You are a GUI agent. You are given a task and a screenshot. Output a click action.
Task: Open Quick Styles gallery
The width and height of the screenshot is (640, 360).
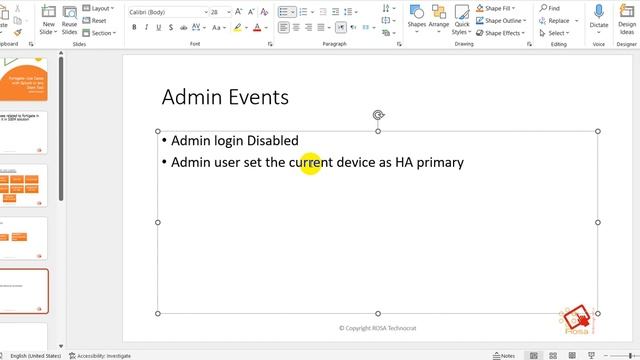point(462,20)
